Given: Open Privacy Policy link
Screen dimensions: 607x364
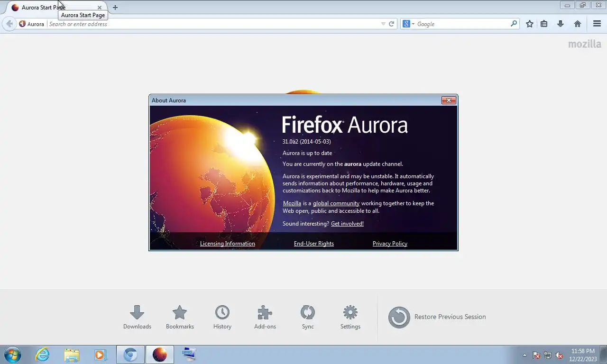Looking at the screenshot, I should click(x=390, y=244).
